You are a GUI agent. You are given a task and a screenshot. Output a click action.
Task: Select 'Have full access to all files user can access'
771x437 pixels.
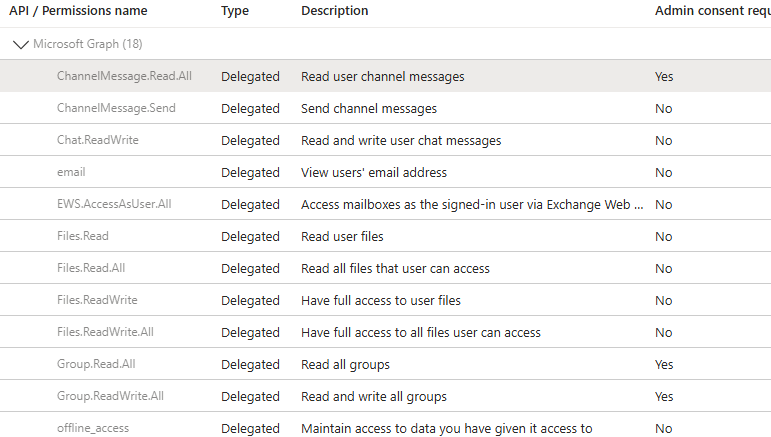coord(421,332)
